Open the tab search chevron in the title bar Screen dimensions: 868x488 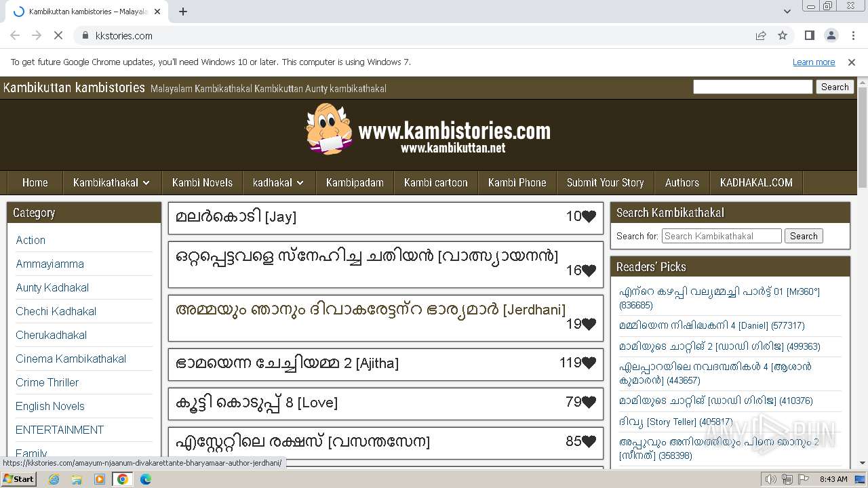click(x=787, y=12)
